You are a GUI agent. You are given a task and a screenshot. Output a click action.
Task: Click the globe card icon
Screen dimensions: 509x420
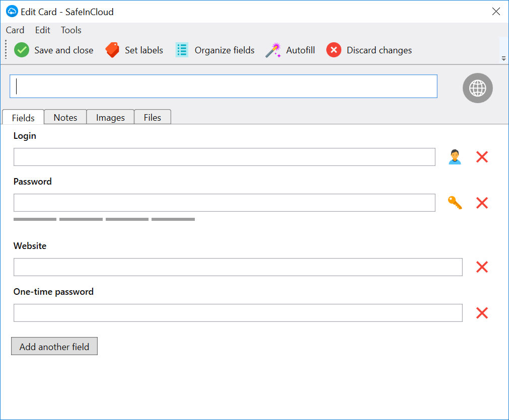tap(477, 88)
